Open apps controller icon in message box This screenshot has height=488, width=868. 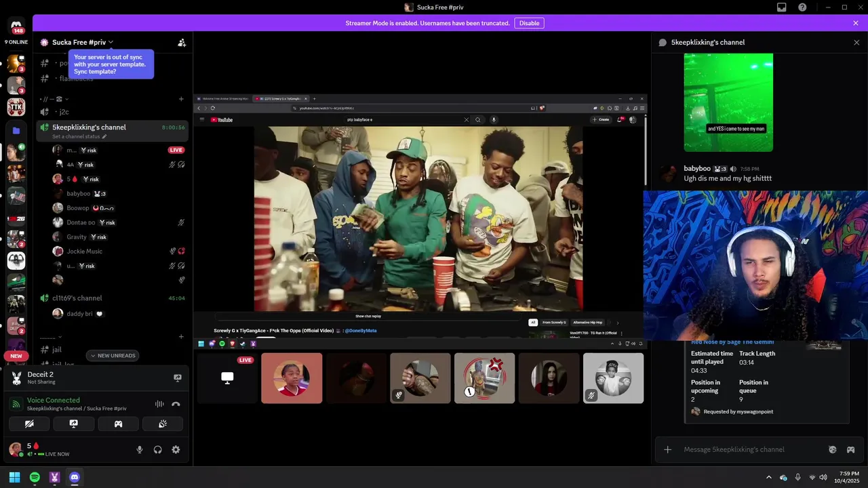[850, 449]
